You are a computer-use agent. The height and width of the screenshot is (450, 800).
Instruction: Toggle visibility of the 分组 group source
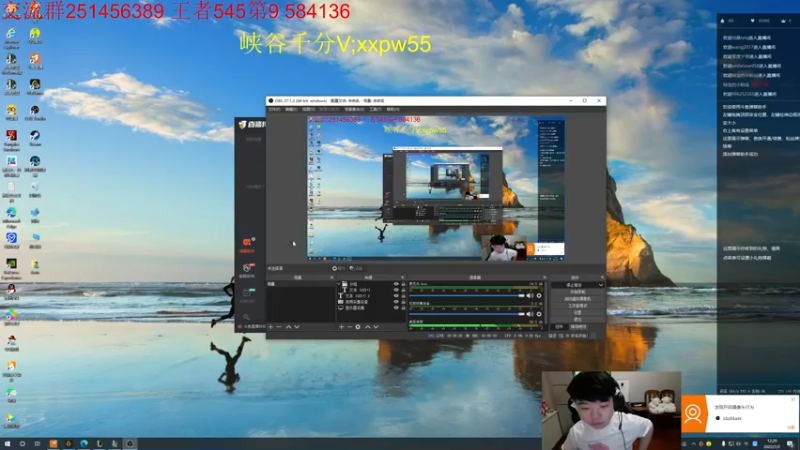pos(396,284)
